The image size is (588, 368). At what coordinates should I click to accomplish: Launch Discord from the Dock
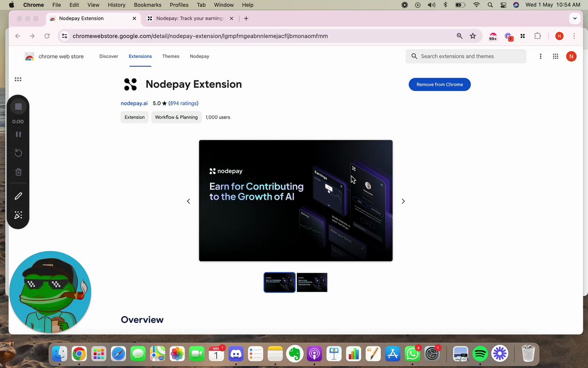tap(236, 354)
